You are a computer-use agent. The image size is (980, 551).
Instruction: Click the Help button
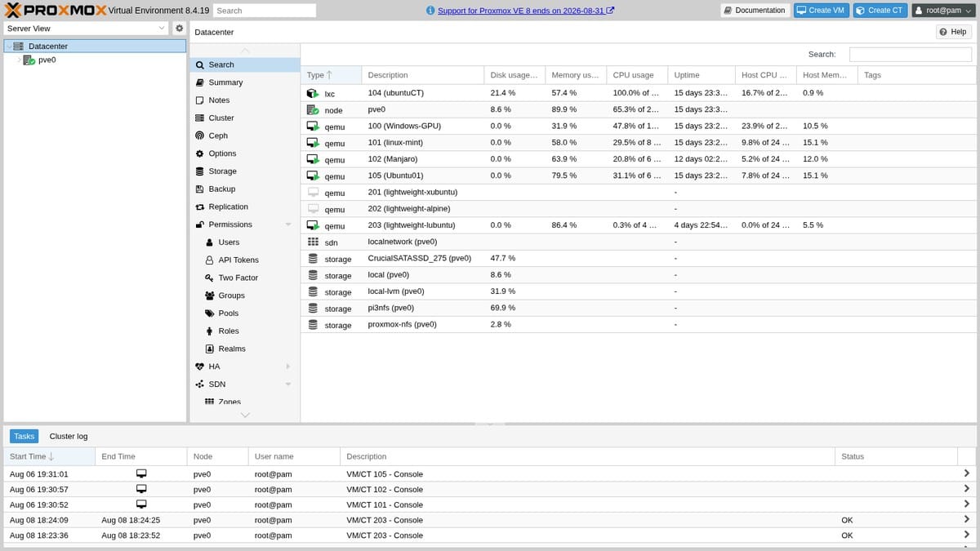coord(953,32)
